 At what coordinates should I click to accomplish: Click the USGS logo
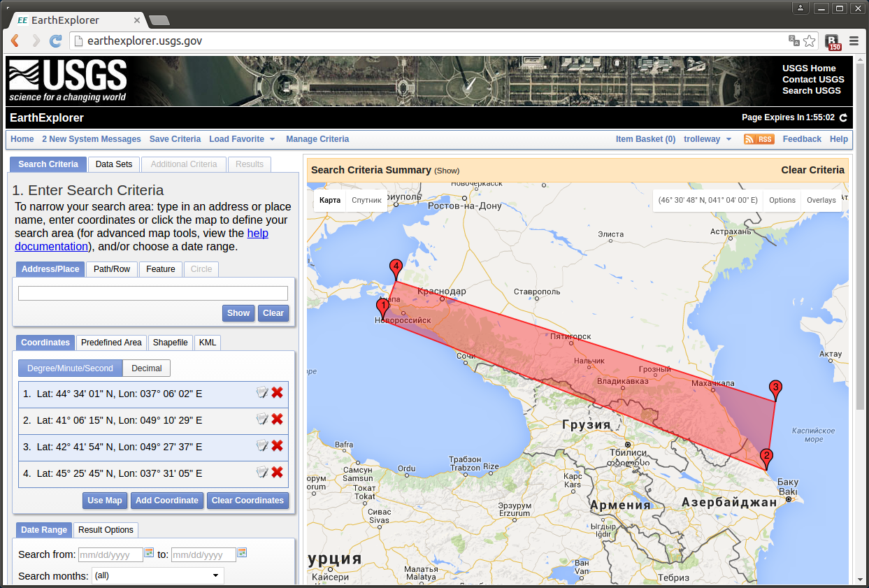click(67, 80)
